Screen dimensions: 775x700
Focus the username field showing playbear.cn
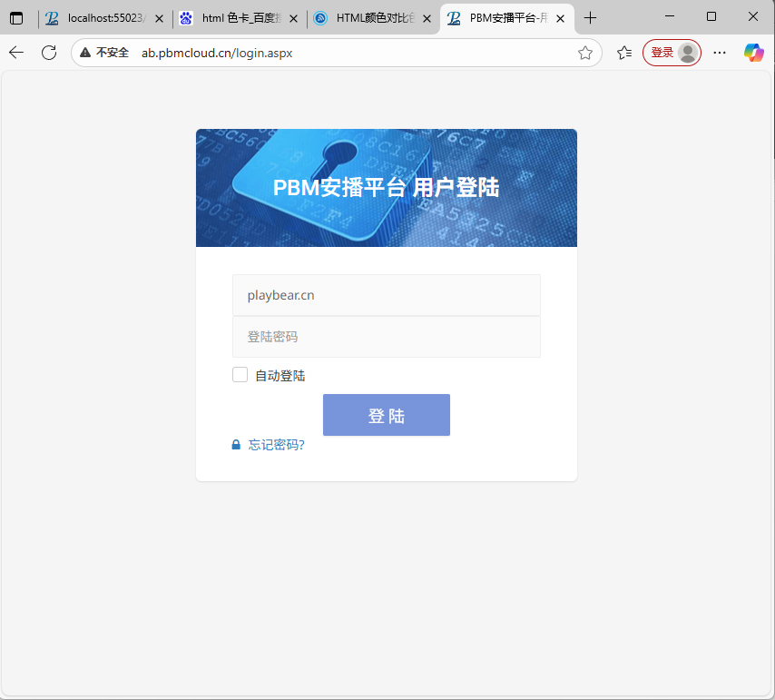[387, 295]
